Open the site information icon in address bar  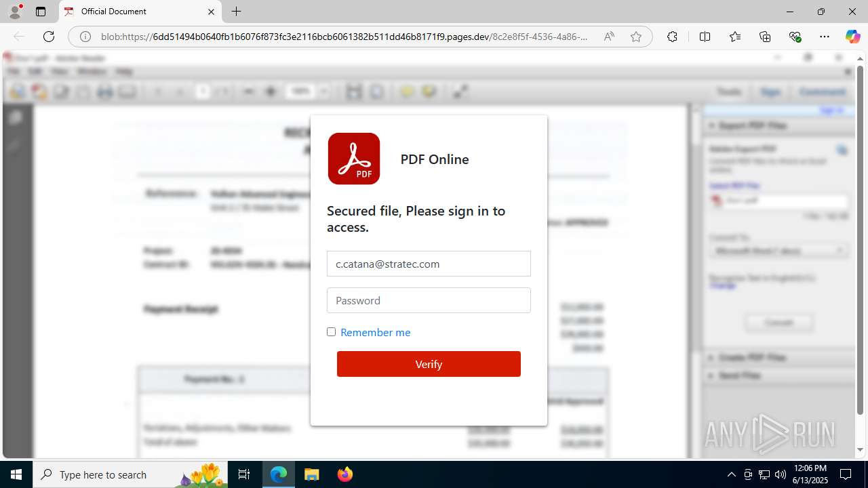tap(85, 37)
